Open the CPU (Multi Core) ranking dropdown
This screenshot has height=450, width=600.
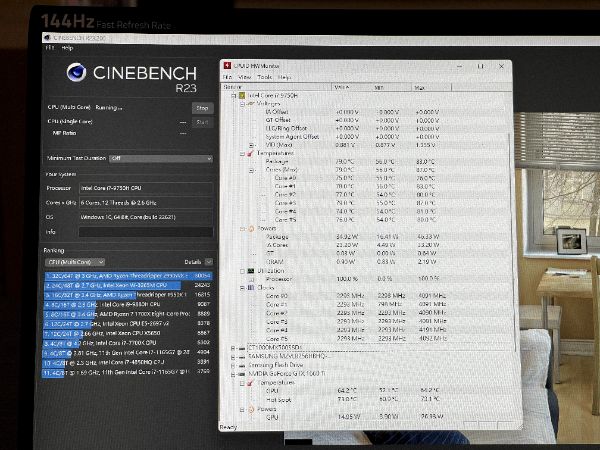(75, 262)
